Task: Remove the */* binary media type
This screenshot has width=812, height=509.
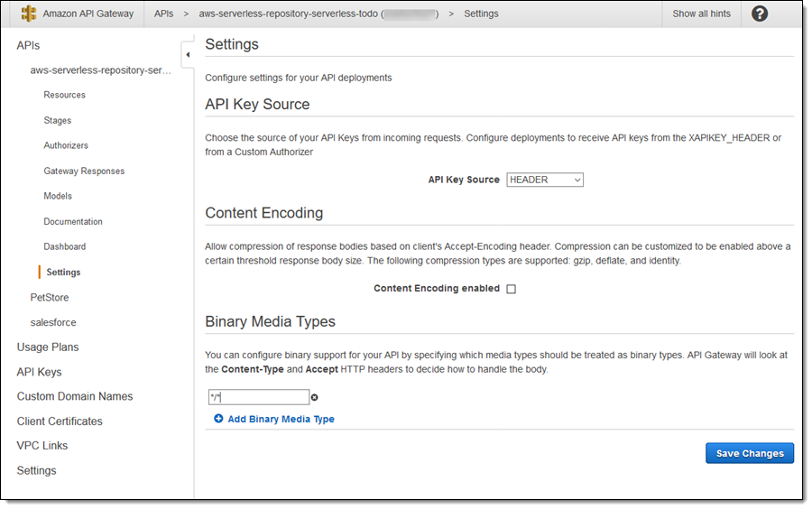Action: 315,397
